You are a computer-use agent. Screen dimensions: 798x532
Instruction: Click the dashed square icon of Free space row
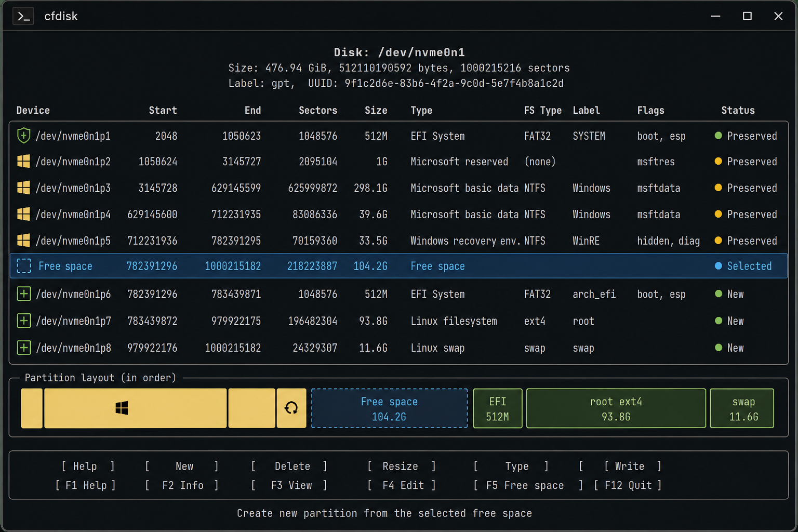[x=24, y=266]
